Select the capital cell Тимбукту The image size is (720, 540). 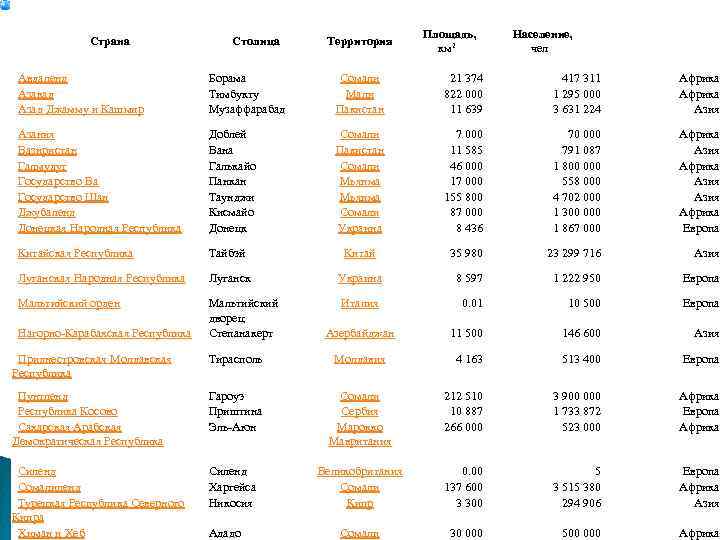(234, 94)
